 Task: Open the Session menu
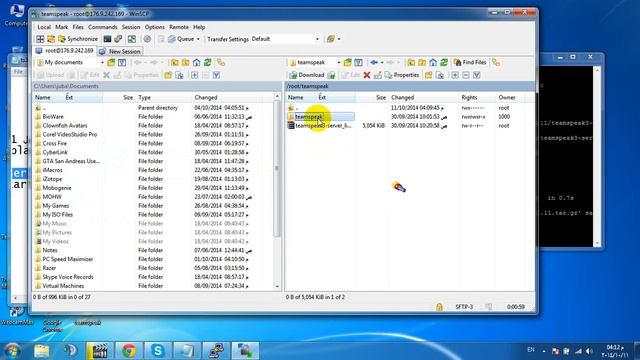pos(131,27)
